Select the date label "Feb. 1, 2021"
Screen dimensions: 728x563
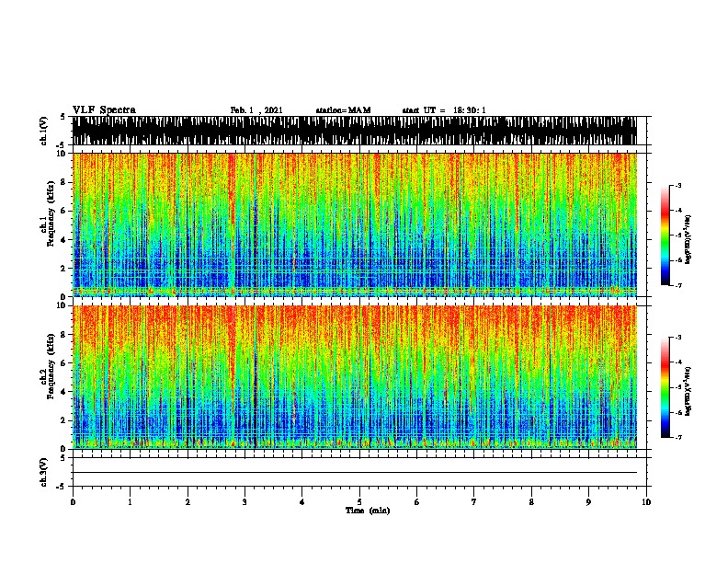click(x=256, y=110)
